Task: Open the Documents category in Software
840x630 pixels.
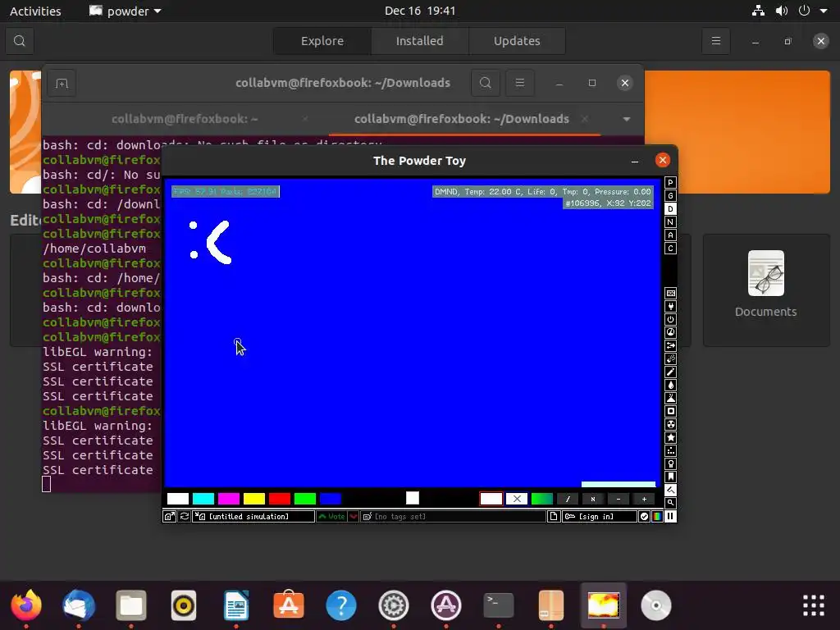Action: 766,290
